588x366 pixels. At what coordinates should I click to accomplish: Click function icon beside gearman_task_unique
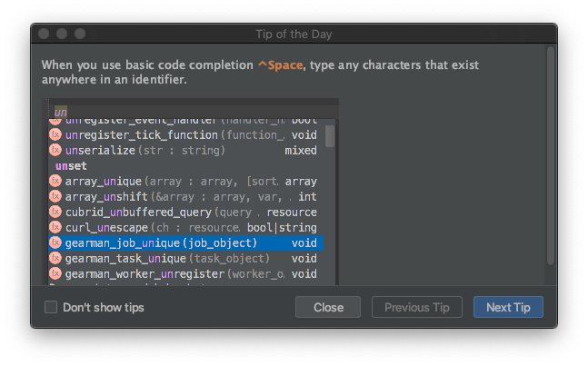click(55, 258)
